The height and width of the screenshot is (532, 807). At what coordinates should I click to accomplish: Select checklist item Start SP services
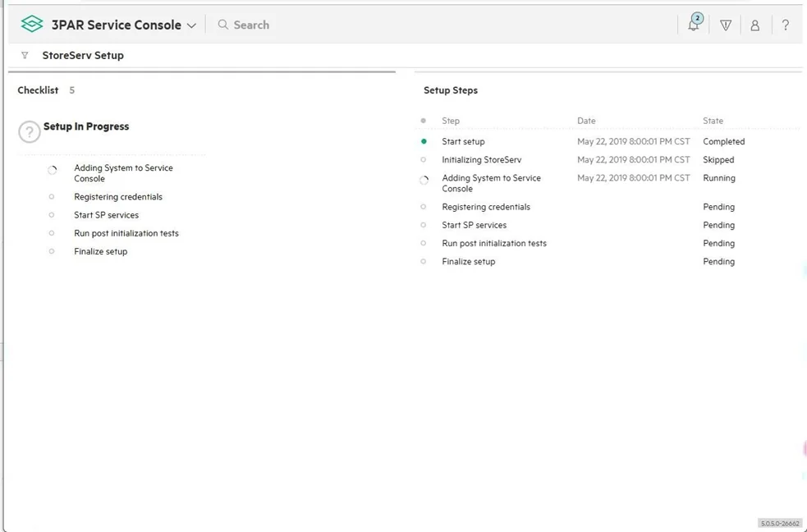[106, 214]
